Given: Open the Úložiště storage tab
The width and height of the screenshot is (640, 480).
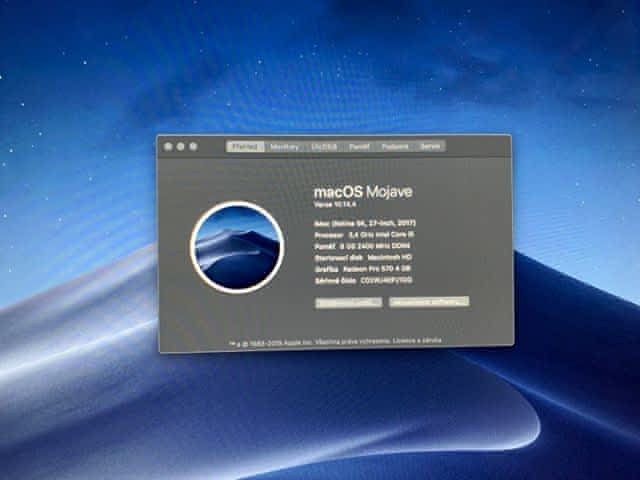Looking at the screenshot, I should (x=324, y=147).
